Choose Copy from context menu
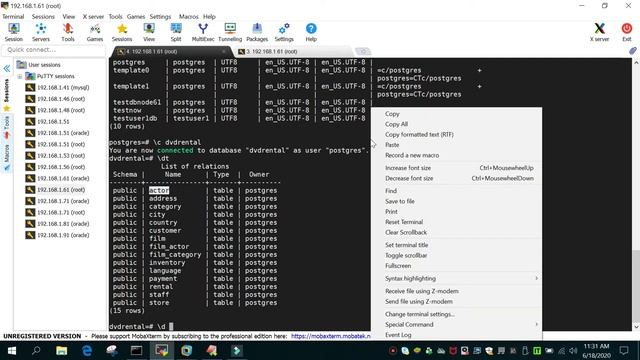The image size is (640, 360). [457, 114]
